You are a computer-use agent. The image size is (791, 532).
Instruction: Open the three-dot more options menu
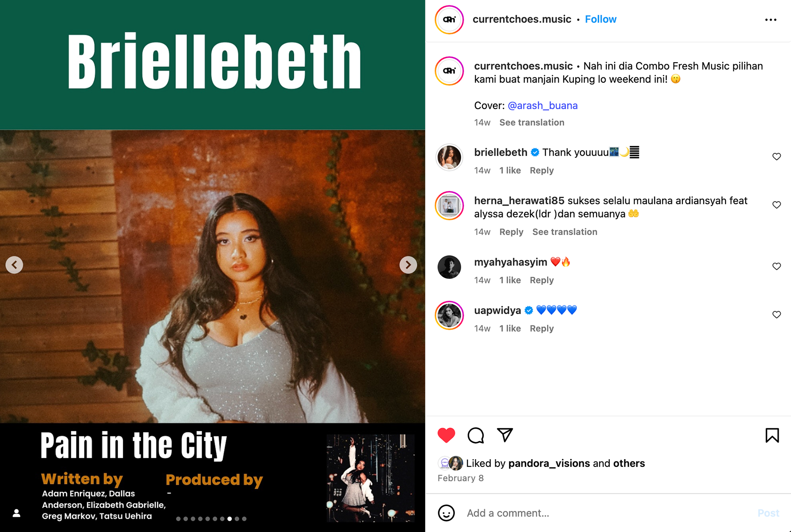pyautogui.click(x=770, y=20)
